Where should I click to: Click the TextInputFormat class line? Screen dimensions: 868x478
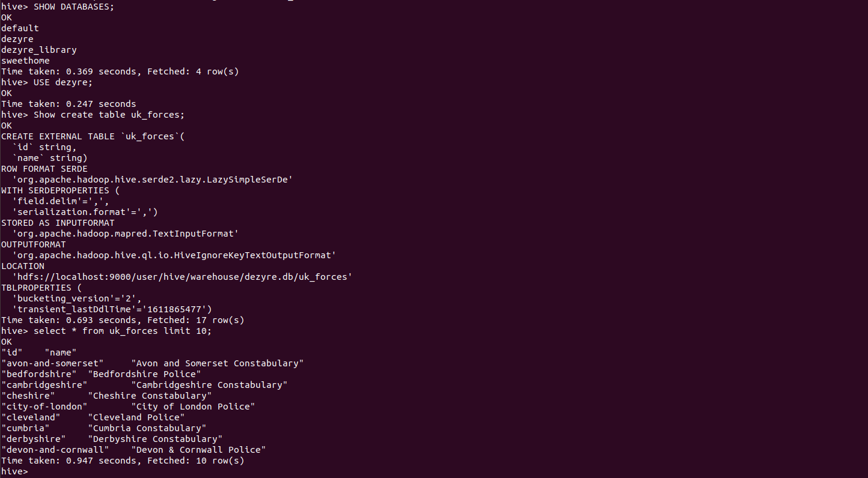pyautogui.click(x=125, y=234)
